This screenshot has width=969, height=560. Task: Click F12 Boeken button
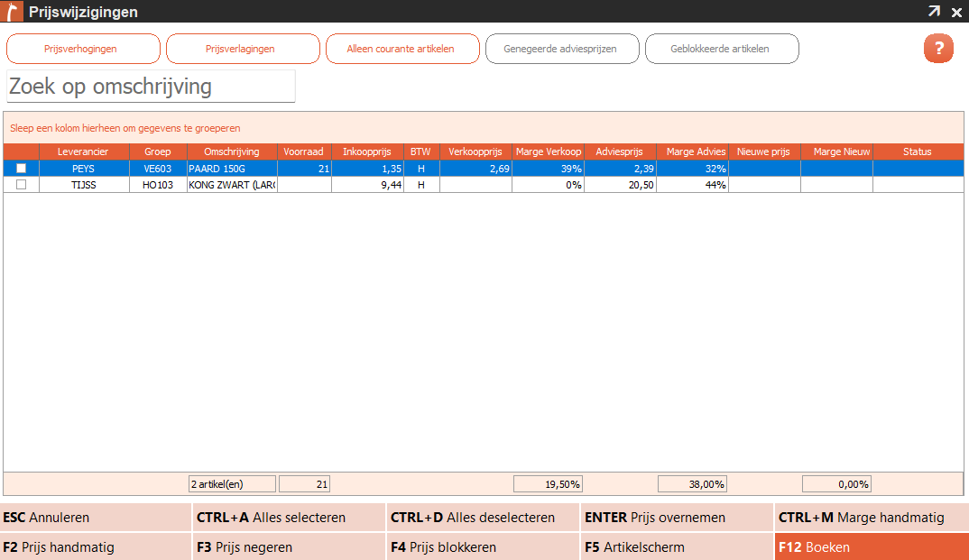pos(872,547)
